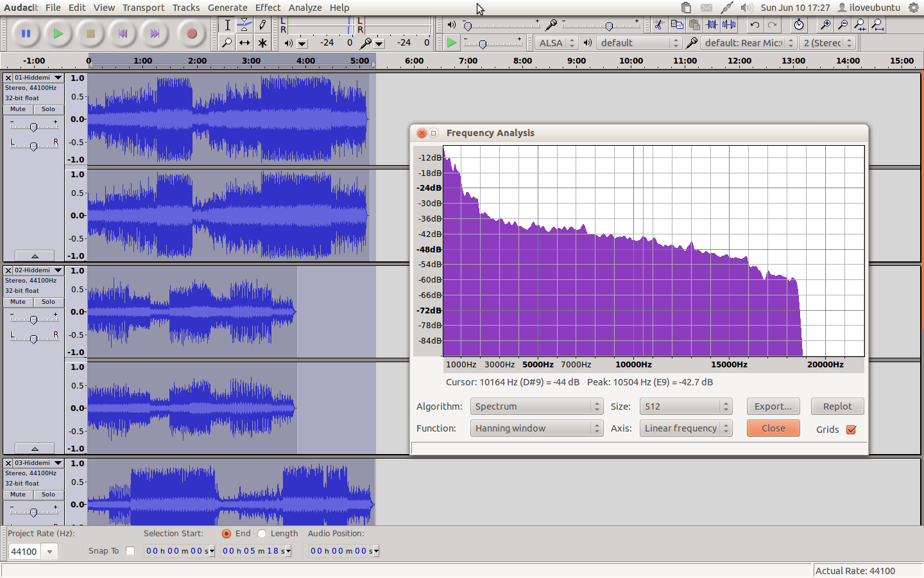Select the Multi-Tool asterisk mode

pyautogui.click(x=262, y=43)
